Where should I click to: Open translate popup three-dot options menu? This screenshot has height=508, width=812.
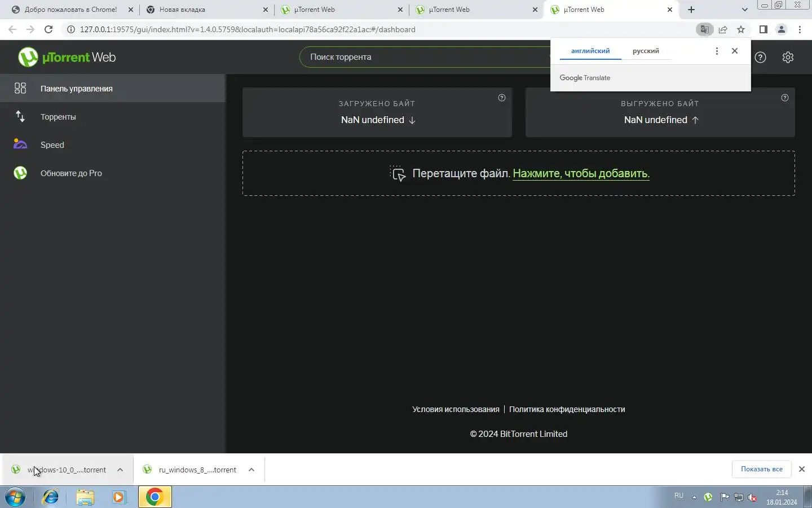point(717,51)
